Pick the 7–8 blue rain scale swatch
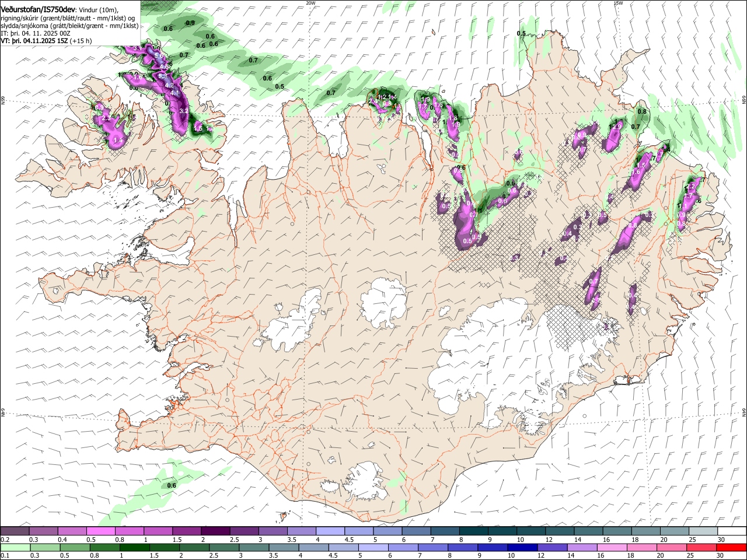747x560 pixels. 434,547
